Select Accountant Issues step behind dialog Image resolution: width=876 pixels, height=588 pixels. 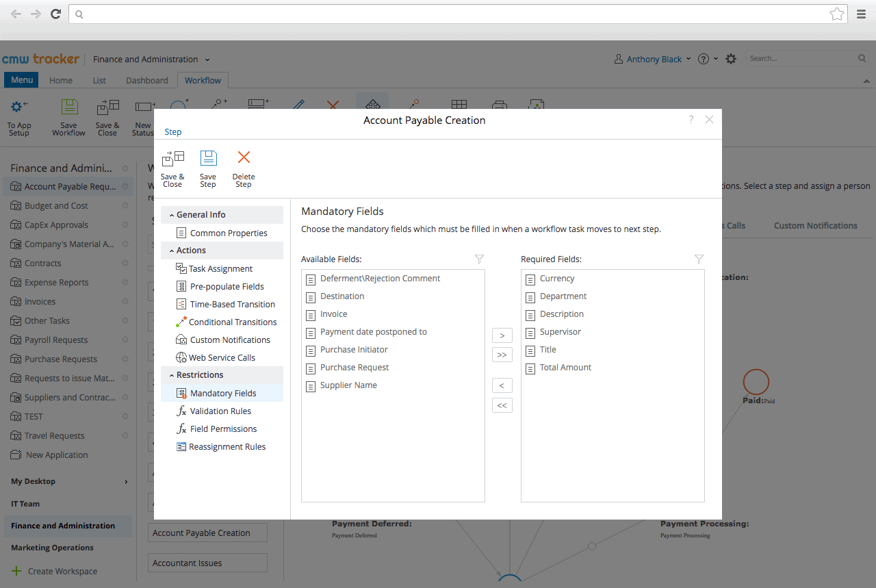click(207, 563)
